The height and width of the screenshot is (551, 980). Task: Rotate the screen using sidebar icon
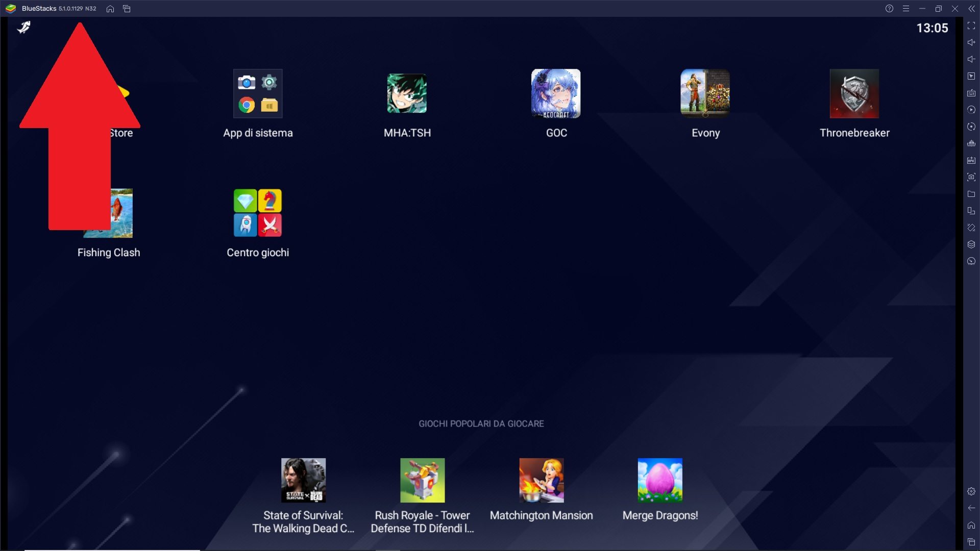coord(971,228)
